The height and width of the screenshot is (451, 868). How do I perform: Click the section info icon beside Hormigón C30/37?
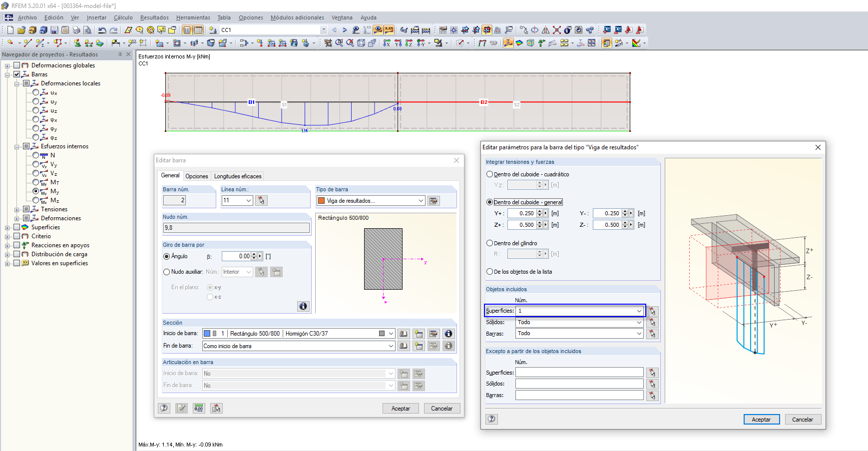tap(448, 334)
